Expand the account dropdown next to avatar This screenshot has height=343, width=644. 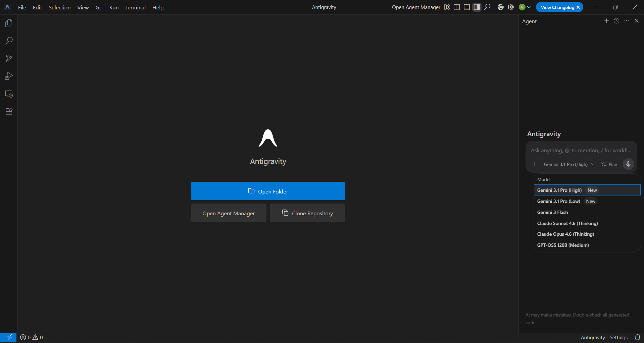click(x=529, y=7)
